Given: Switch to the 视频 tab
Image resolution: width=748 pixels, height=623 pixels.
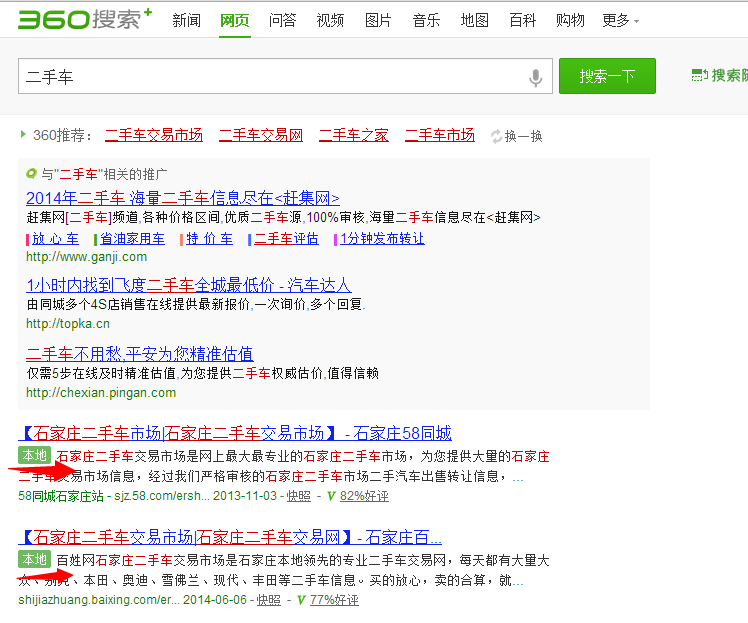Looking at the screenshot, I should (x=330, y=21).
